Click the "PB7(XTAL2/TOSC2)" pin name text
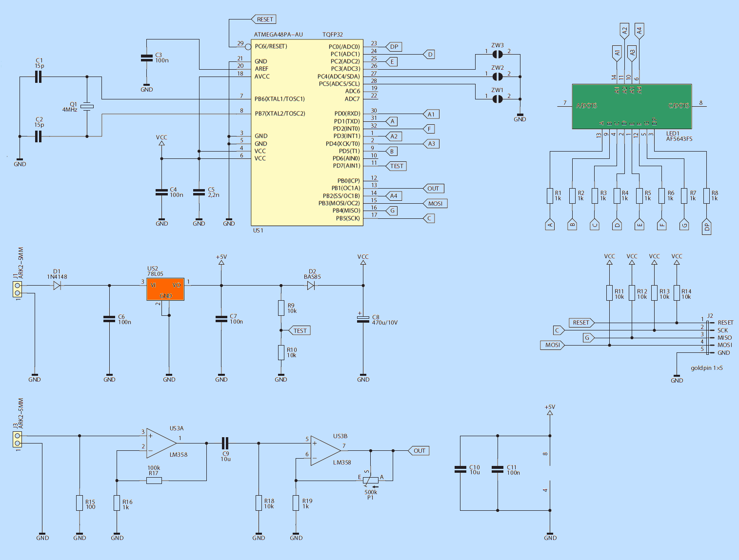This screenshot has height=560, width=739. click(280, 114)
